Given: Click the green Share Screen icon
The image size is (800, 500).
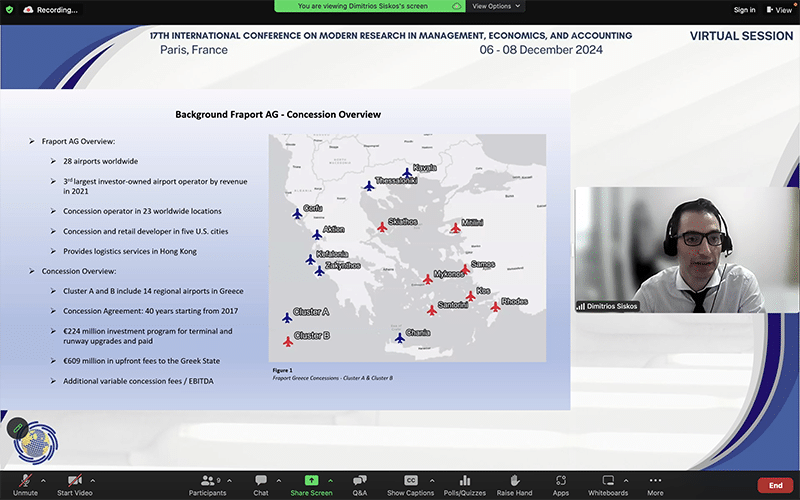Looking at the screenshot, I should tap(311, 480).
